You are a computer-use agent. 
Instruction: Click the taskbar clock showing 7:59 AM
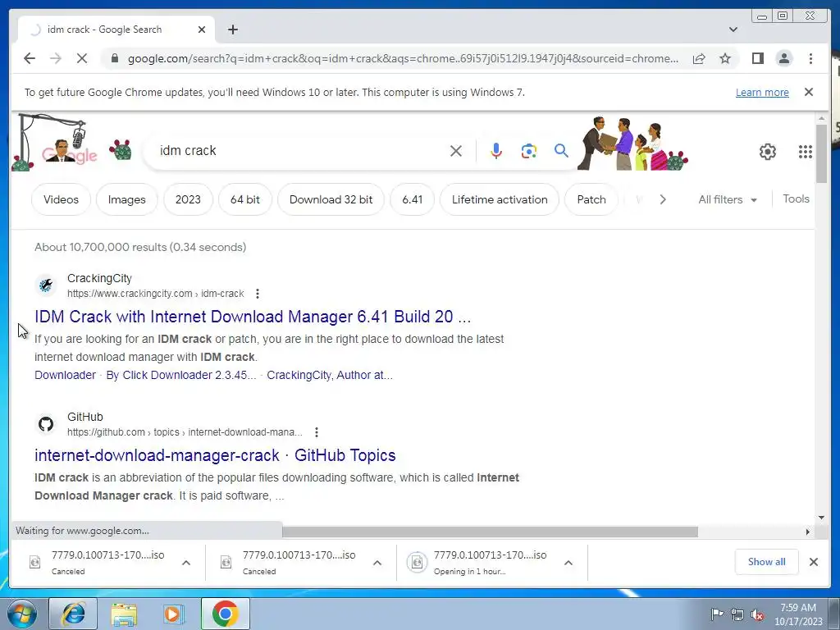pyautogui.click(x=797, y=614)
